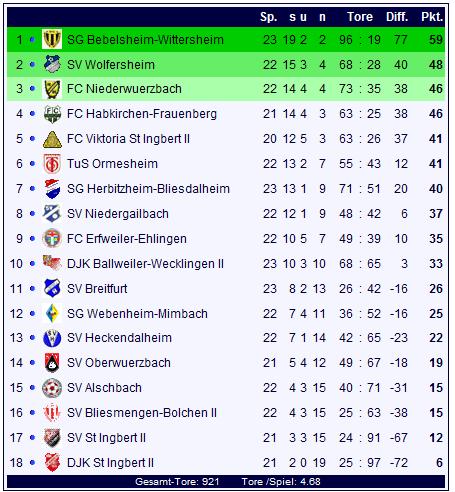Click the SG Webenheim-Mimbach diamond logo
This screenshot has height=492, width=455.
[52, 314]
